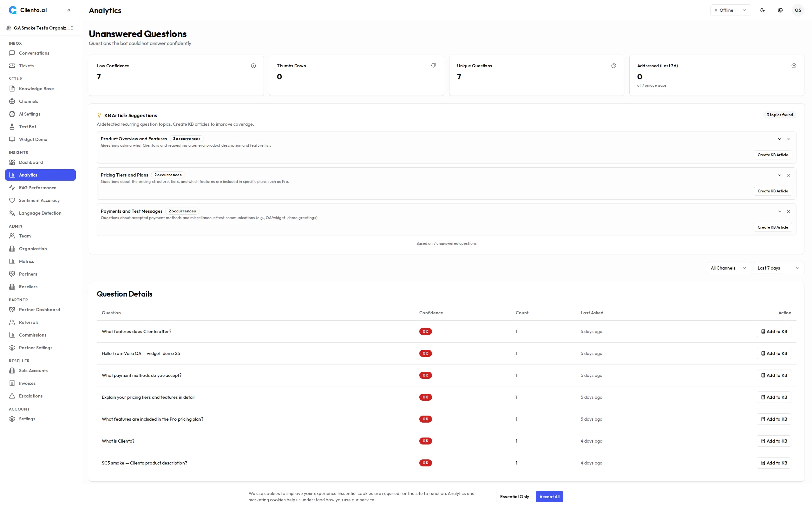The height and width of the screenshot is (508, 812).
Task: Open the organization switcher dropdown
Action: pos(40,28)
